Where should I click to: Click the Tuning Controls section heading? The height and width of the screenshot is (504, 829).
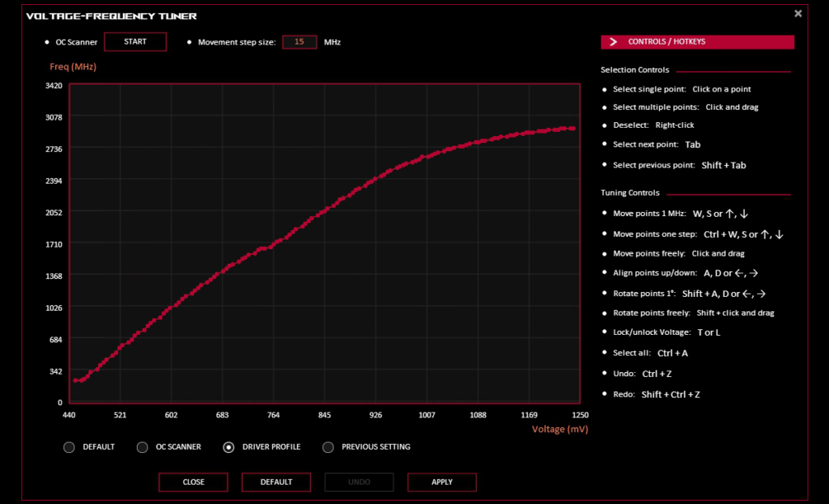(x=630, y=193)
